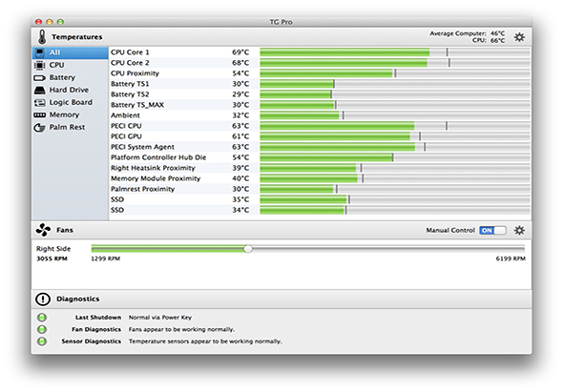Select the CPU Core 1 row label
Screen dimensions: 563x392
[130, 52]
